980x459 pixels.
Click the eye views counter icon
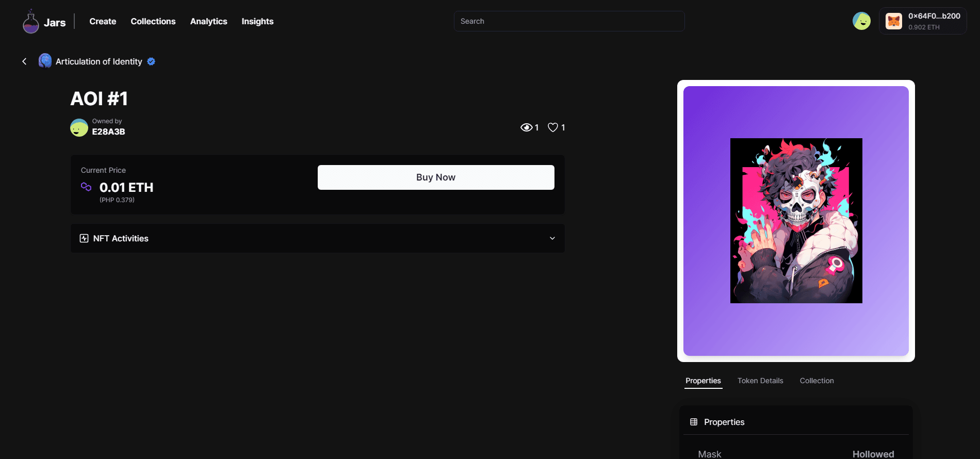526,127
